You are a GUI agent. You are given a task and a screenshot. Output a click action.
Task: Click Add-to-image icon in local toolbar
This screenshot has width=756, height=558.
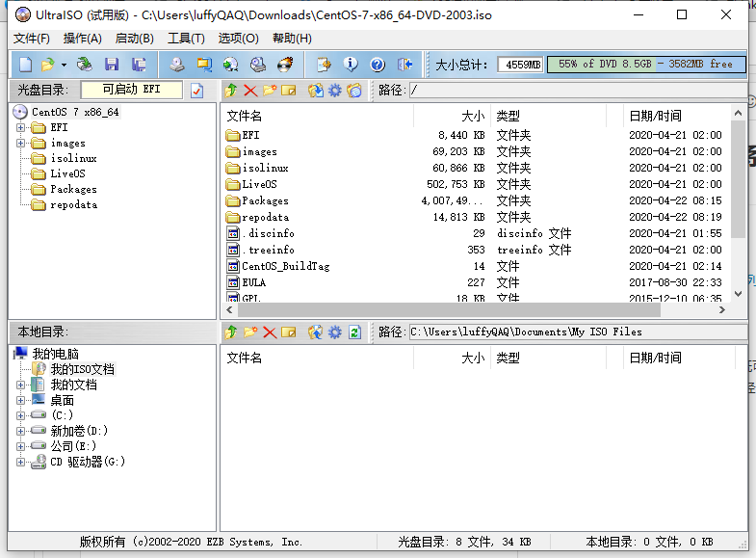pos(316,332)
